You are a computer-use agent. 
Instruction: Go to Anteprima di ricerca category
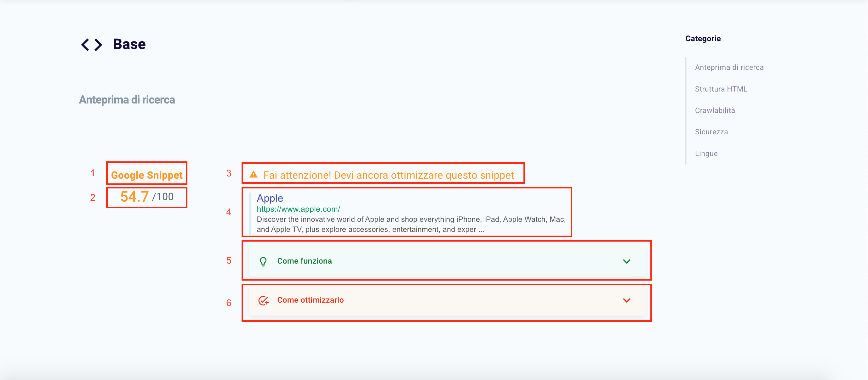point(729,68)
